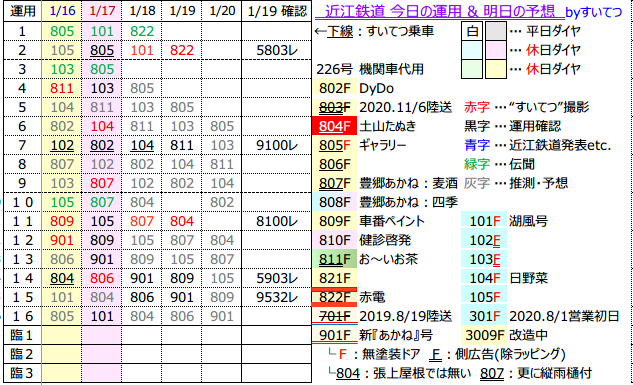The image size is (633, 385).
Task: Click underlined 804 in row 1 4
Action: coord(62,278)
